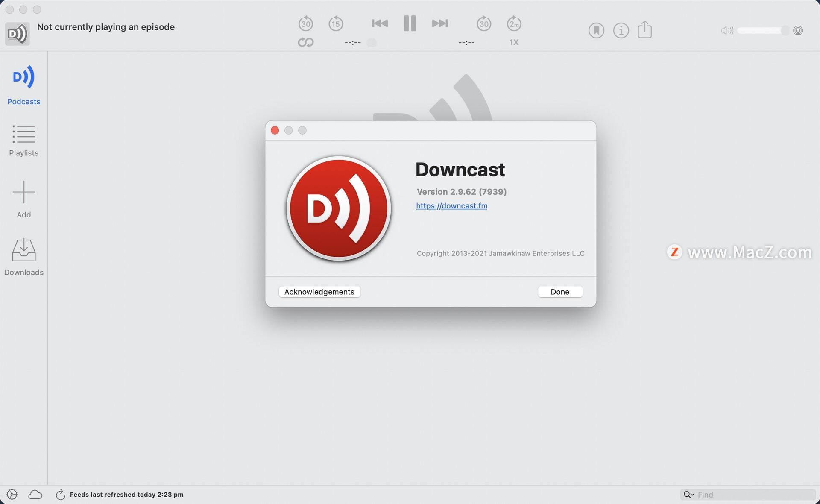Image resolution: width=820 pixels, height=504 pixels.
Task: Open the downcast.fm link
Action: (x=451, y=205)
